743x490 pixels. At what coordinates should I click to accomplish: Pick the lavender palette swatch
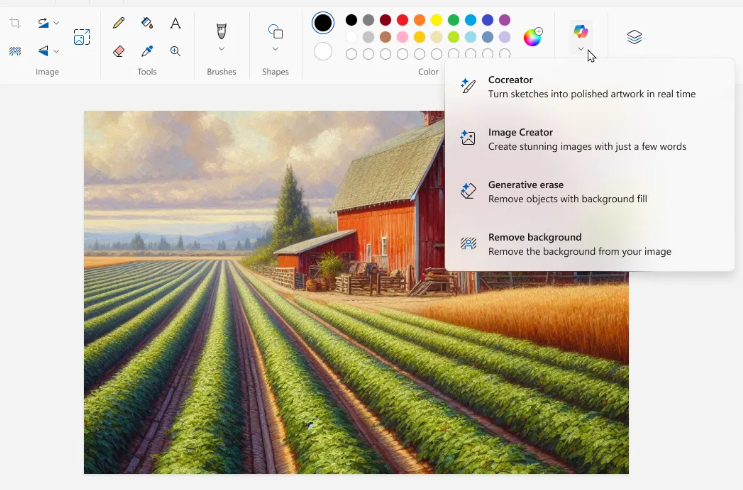[x=505, y=37]
